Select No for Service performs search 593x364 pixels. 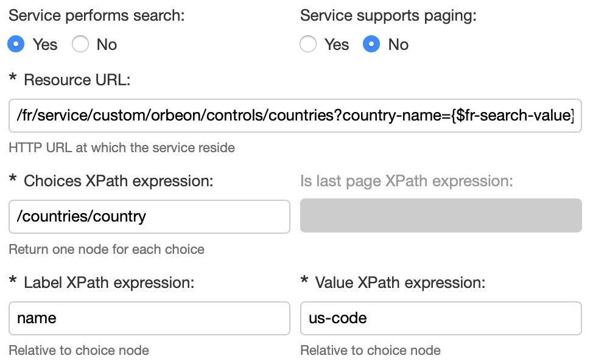81,44
